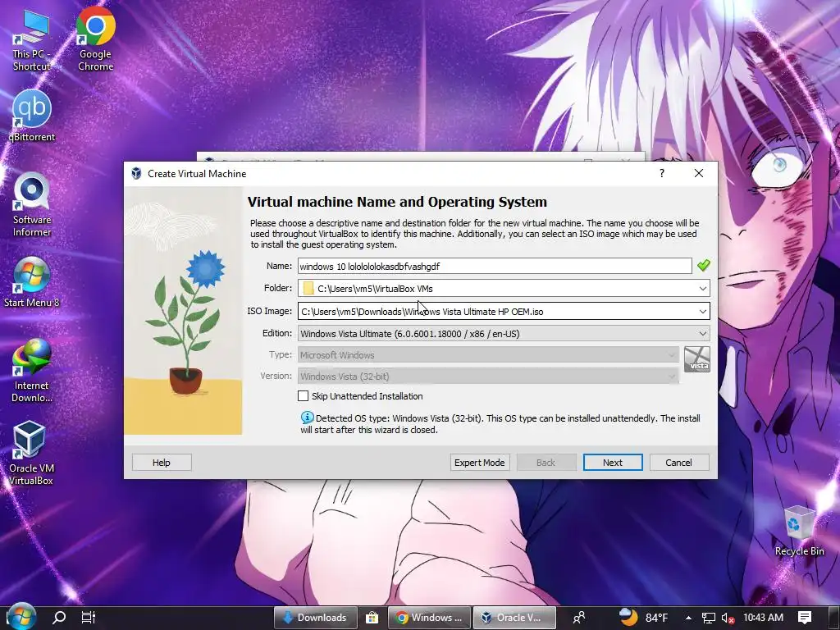Image resolution: width=840 pixels, height=630 pixels.
Task: Open Microsoft Store taskbar icon
Action: (x=372, y=617)
